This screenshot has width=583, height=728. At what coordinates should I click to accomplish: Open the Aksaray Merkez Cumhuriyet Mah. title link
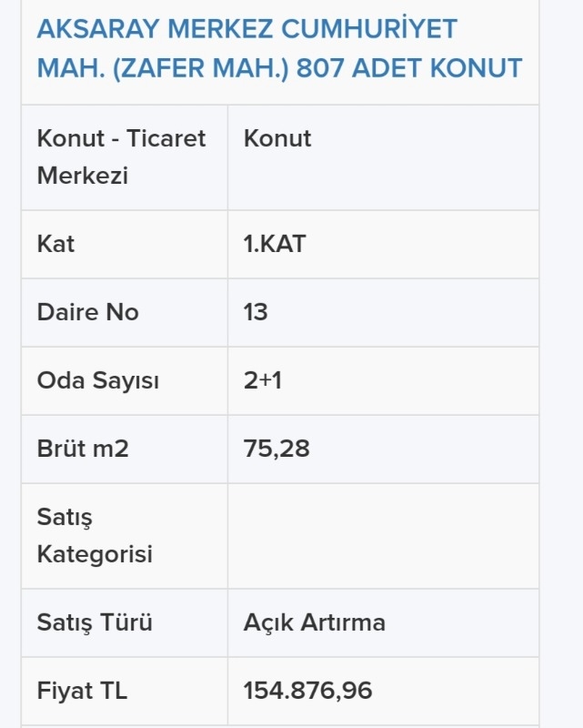tap(279, 48)
